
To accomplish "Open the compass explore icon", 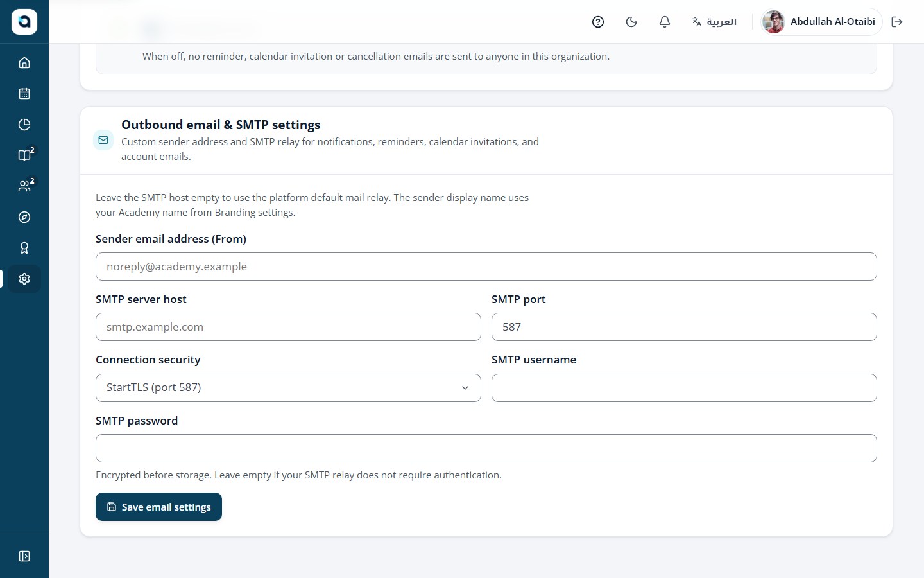I will [24, 217].
